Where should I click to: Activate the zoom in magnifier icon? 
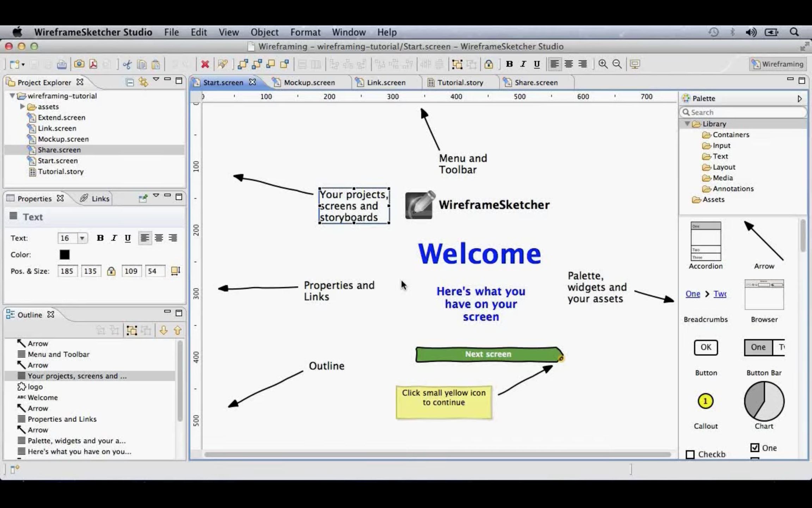click(x=603, y=64)
